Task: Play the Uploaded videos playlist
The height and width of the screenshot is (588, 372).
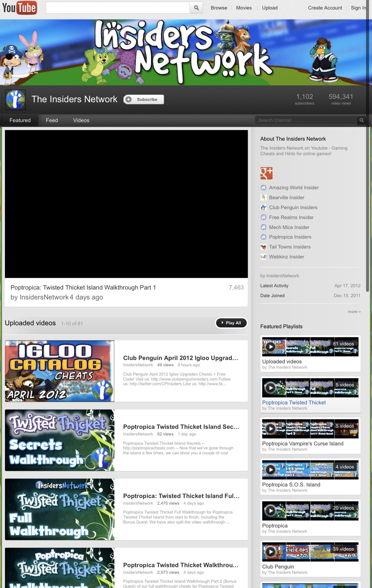Action: click(270, 346)
